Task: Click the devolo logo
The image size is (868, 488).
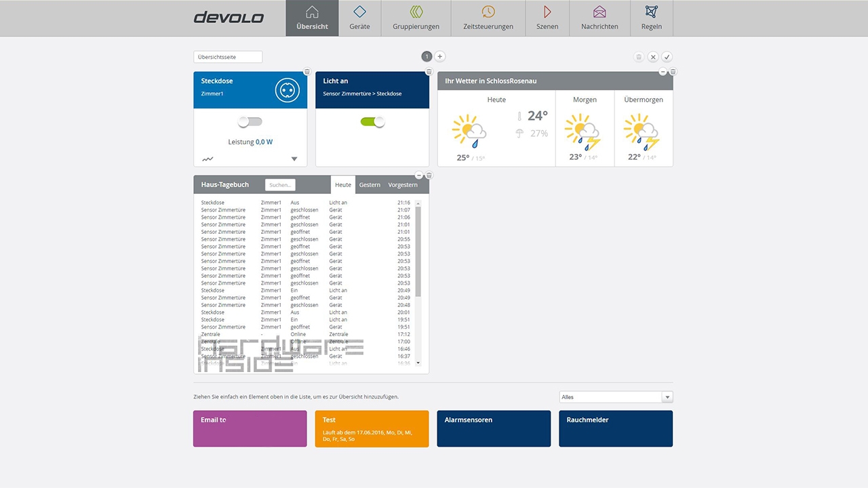Action: tap(229, 18)
